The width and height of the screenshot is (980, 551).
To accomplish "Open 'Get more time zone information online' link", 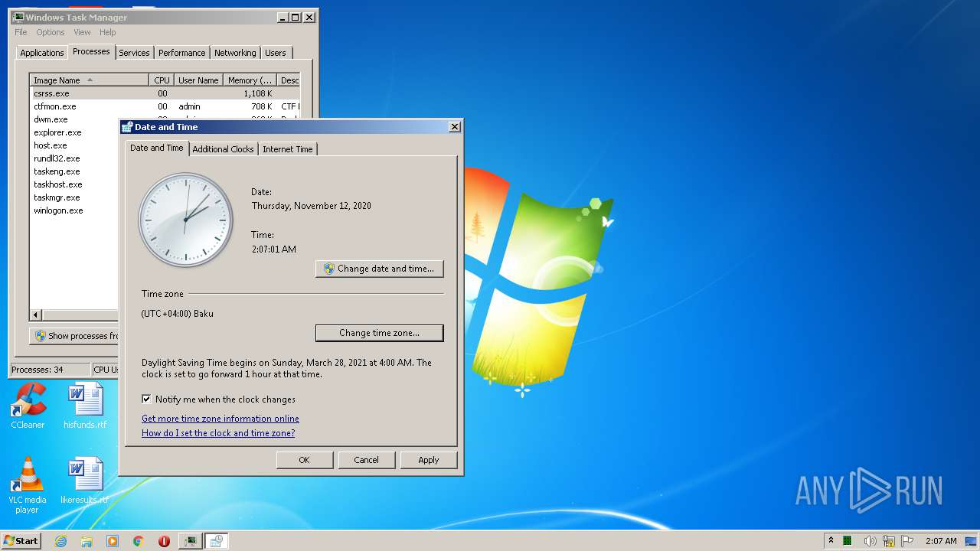I will point(220,419).
